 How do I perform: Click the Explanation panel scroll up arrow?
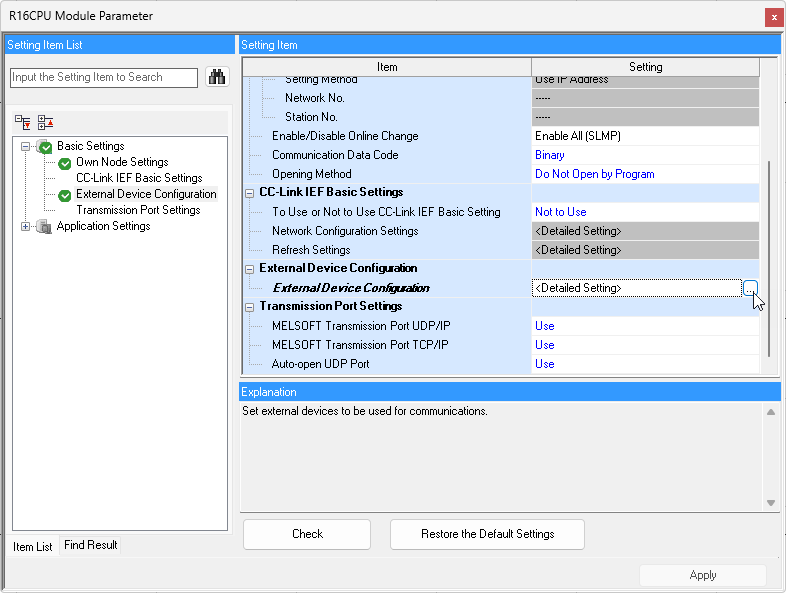[771, 412]
